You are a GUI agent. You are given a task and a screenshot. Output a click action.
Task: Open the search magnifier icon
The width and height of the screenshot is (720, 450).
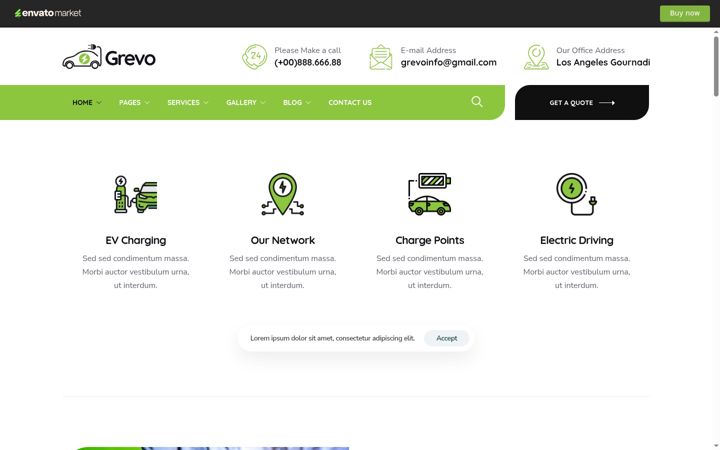click(477, 101)
